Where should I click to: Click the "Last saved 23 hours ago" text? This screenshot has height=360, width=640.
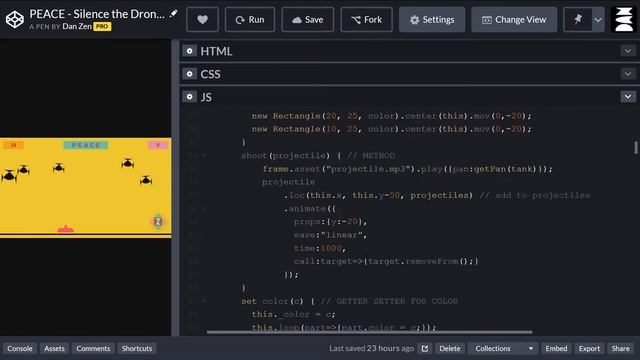(x=371, y=349)
